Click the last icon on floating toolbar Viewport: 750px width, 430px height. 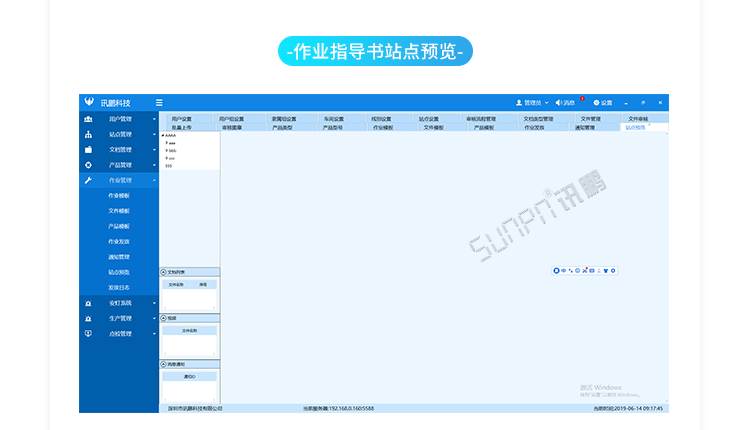point(613,271)
